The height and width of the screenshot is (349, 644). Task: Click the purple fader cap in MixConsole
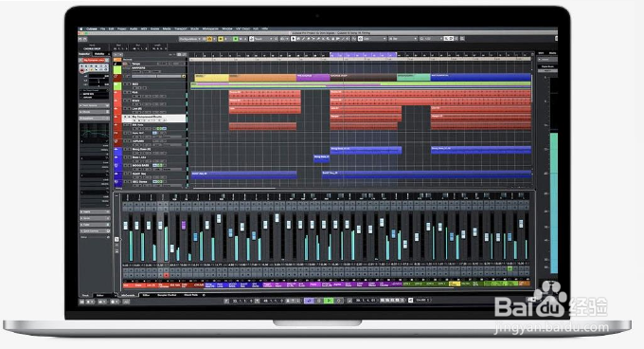tap(184, 226)
